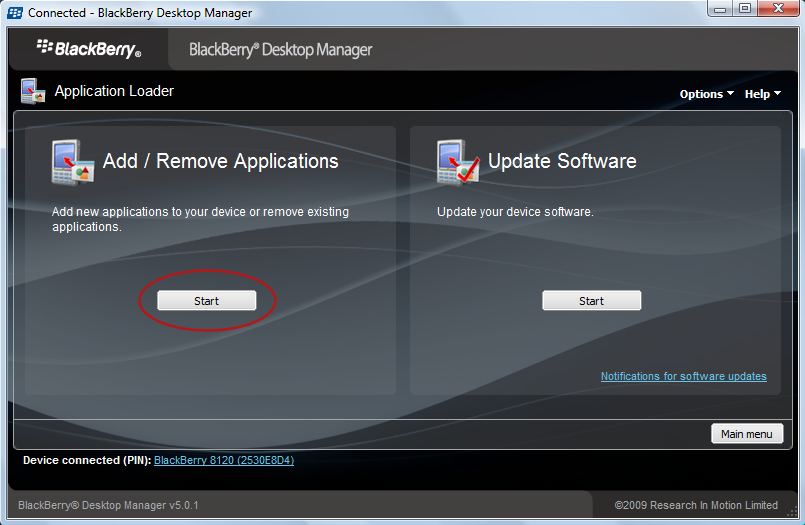Click the Application Loader header icon

point(33,91)
